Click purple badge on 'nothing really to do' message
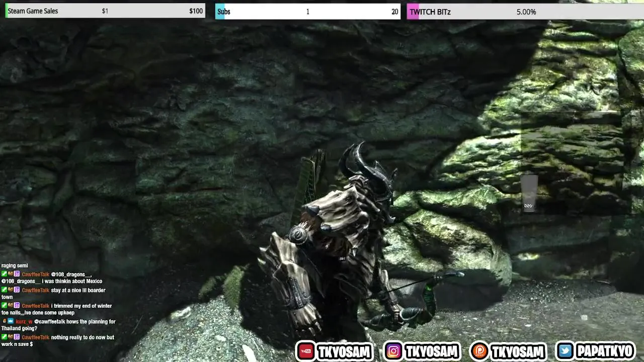Viewport: 644px width, 362px height. pos(17,337)
